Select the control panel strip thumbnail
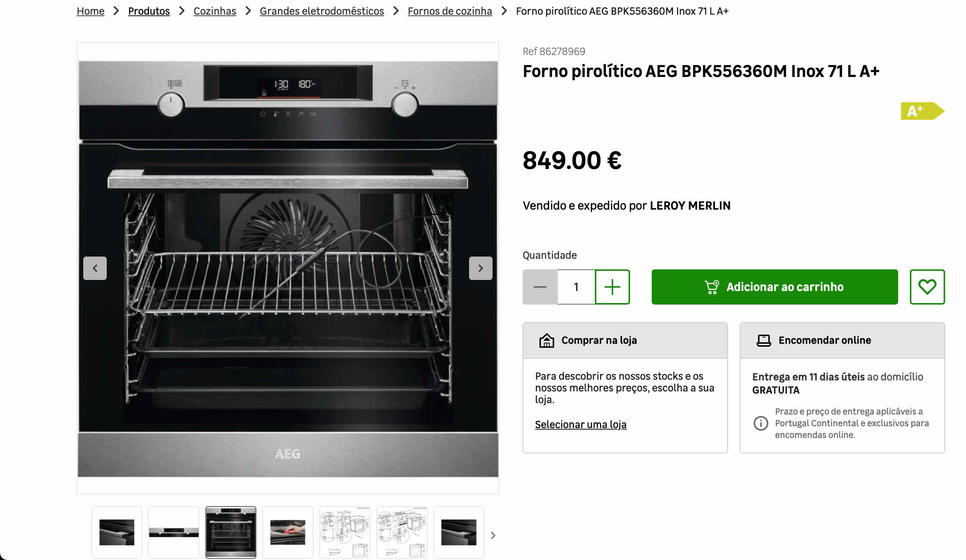The image size is (966, 560). pos(173,533)
